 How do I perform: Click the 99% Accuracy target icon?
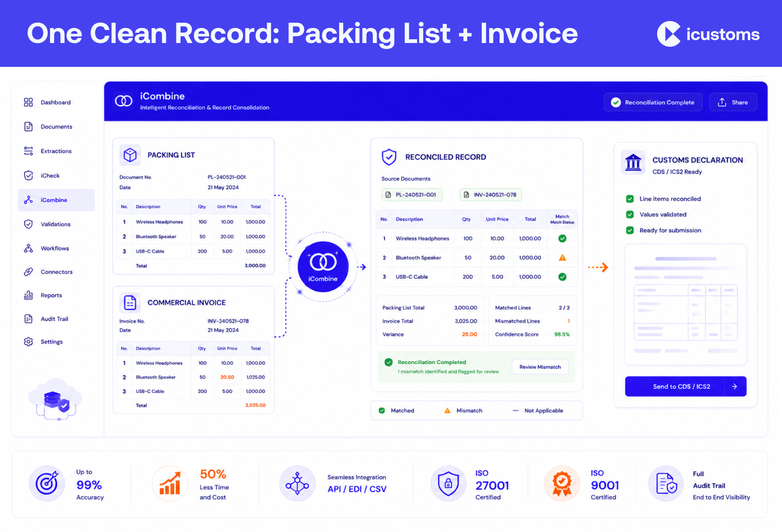coord(47,483)
